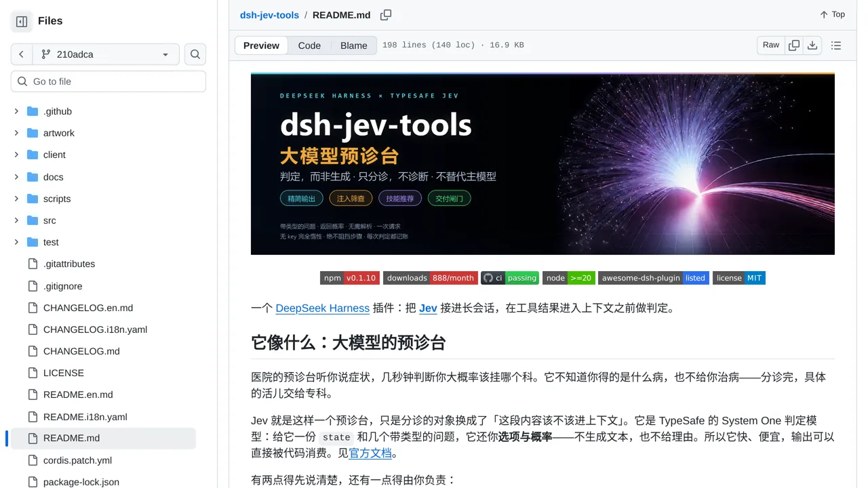Copy file path icon next to README.md
The width and height of the screenshot is (868, 488).
point(386,15)
